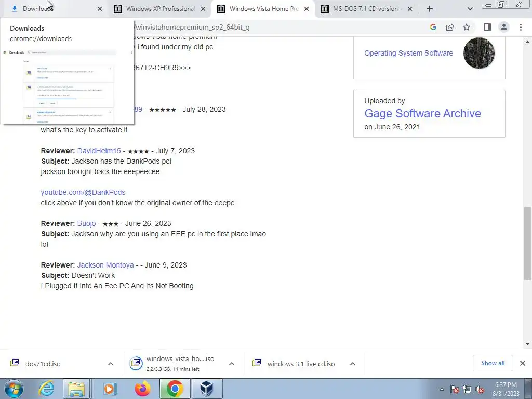Open reviewer Buojo profile link

click(87, 223)
